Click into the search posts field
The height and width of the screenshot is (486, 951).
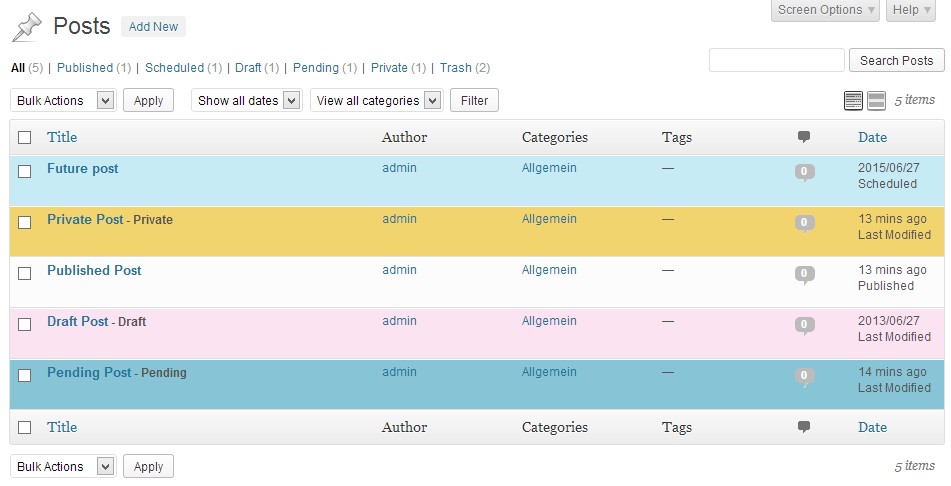[x=777, y=60]
